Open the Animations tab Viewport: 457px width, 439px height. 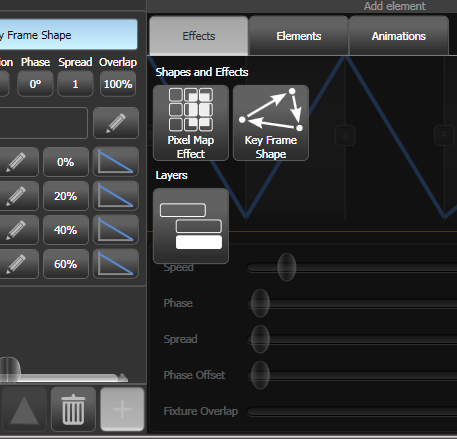tap(399, 36)
